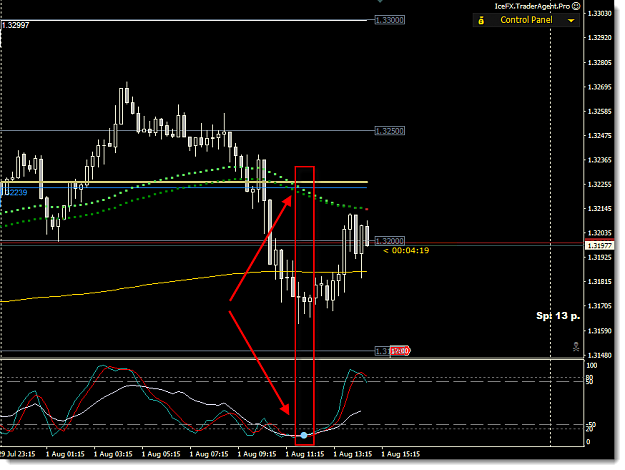Click the 0 value on the indicator scale
The image size is (625, 470).
pyautogui.click(x=588, y=442)
